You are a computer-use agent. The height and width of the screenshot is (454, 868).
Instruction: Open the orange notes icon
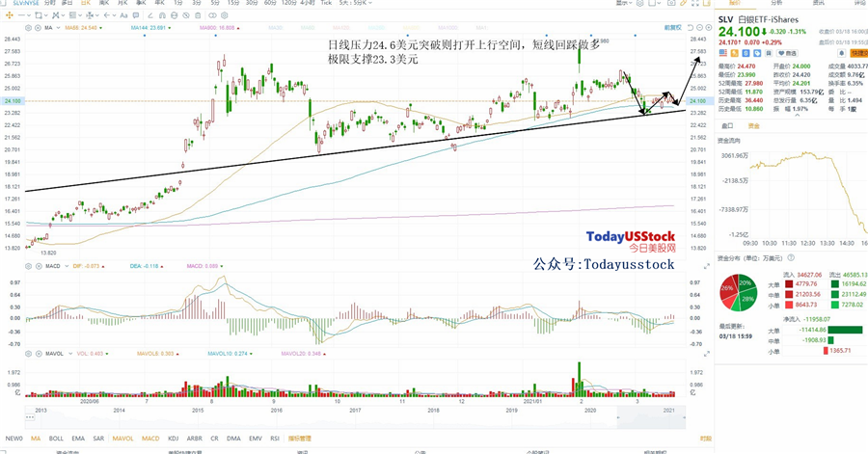coord(707,3)
